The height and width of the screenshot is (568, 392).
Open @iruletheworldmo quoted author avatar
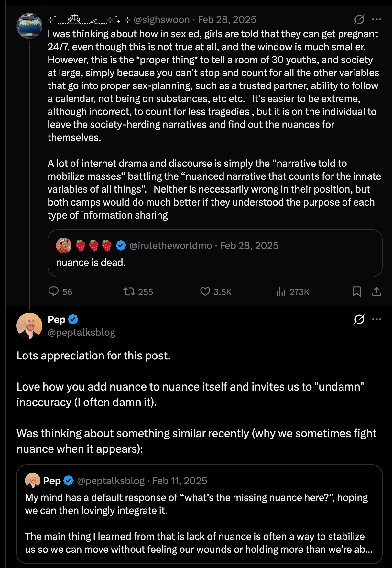tap(64, 245)
